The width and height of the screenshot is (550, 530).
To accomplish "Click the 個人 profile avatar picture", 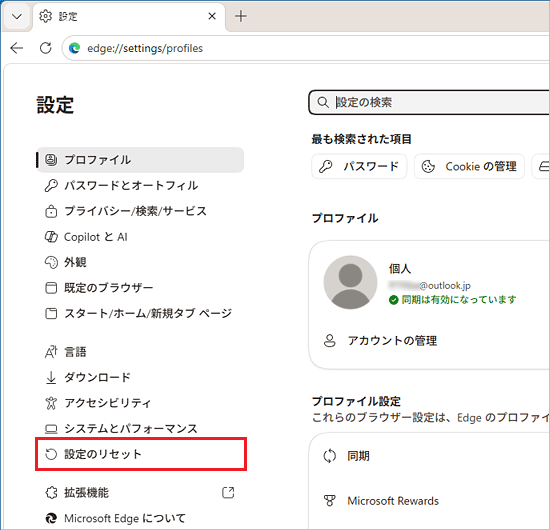I will coord(350,282).
